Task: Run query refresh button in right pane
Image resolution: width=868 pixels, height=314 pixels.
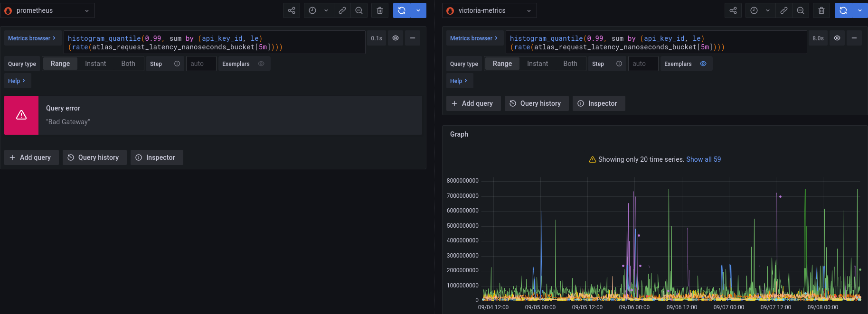Action: [843, 10]
